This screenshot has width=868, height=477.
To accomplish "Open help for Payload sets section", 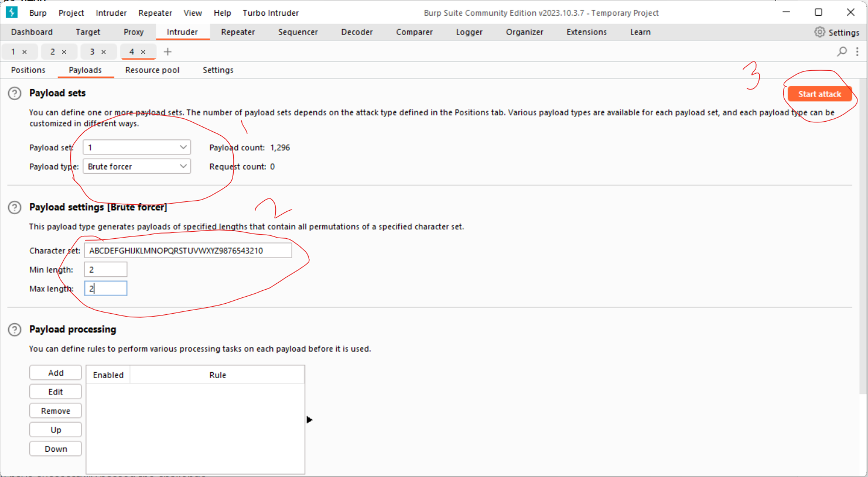I will click(15, 93).
